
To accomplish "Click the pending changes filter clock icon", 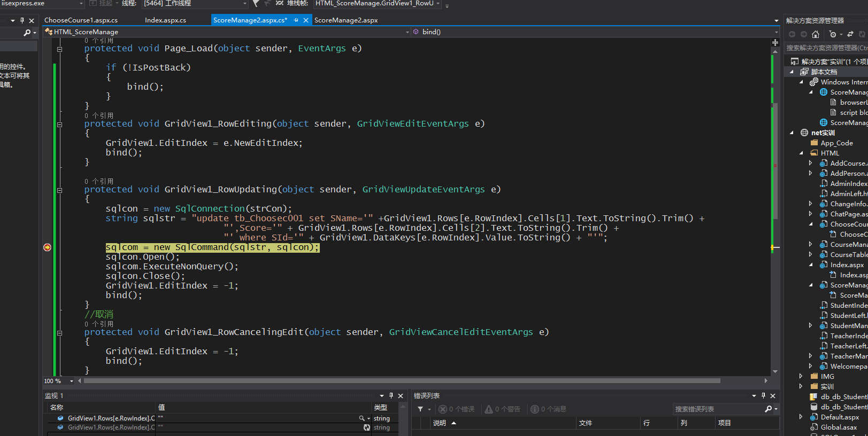I will tap(833, 34).
